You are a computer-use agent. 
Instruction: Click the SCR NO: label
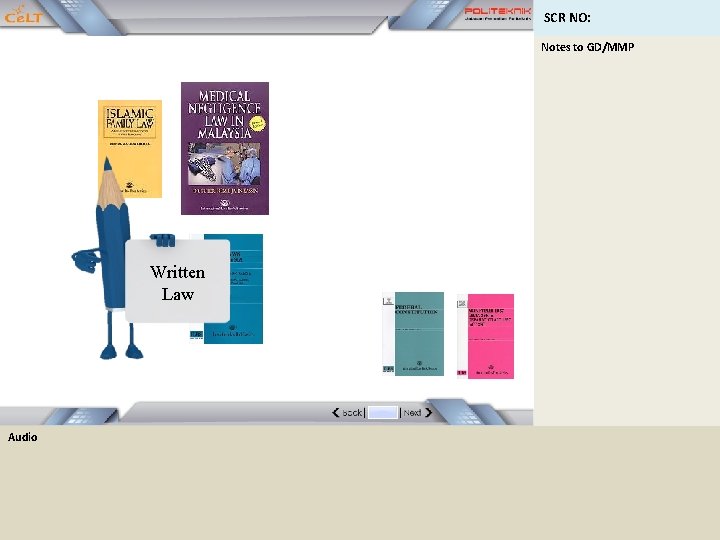567,18
